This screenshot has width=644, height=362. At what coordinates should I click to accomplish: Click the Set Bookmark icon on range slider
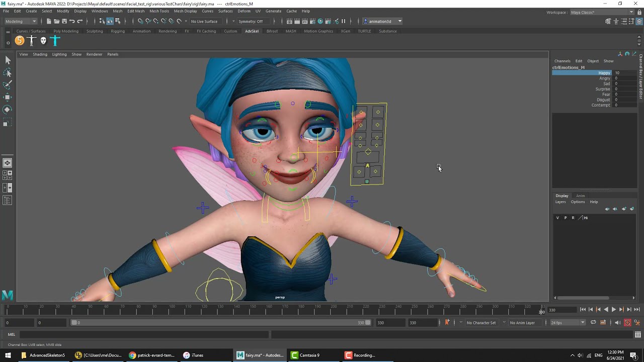[x=447, y=322]
